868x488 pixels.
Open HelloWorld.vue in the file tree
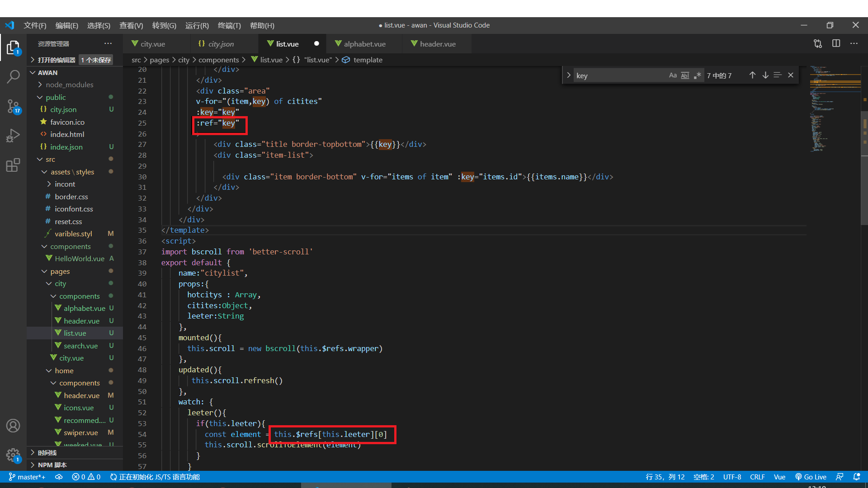point(80,258)
